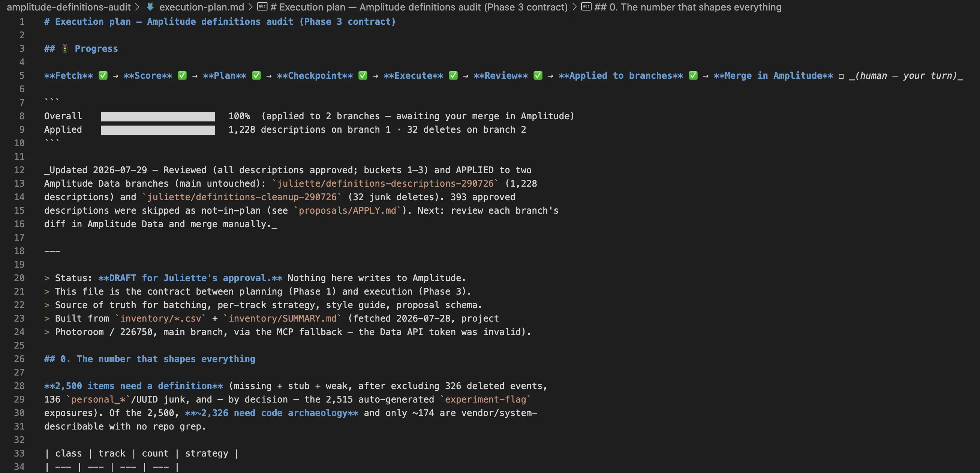The width and height of the screenshot is (980, 473).
Task: Click the bold '~2,326 need code archaeology' text
Action: pyautogui.click(x=272, y=413)
